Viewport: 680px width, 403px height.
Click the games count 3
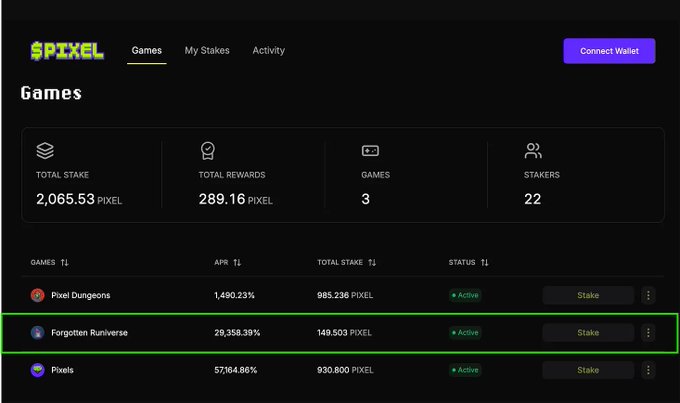tap(366, 199)
